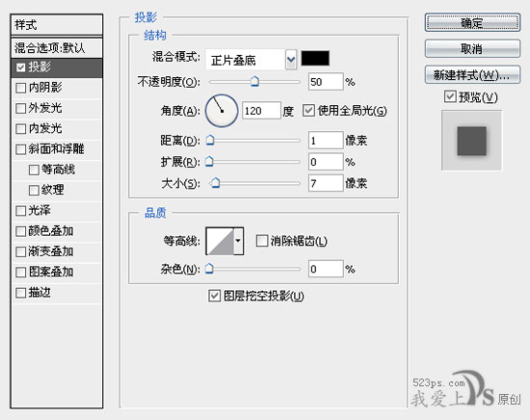Enable the 等高线 sub-option checkbox in styles list
530x420 pixels.
click(x=34, y=170)
